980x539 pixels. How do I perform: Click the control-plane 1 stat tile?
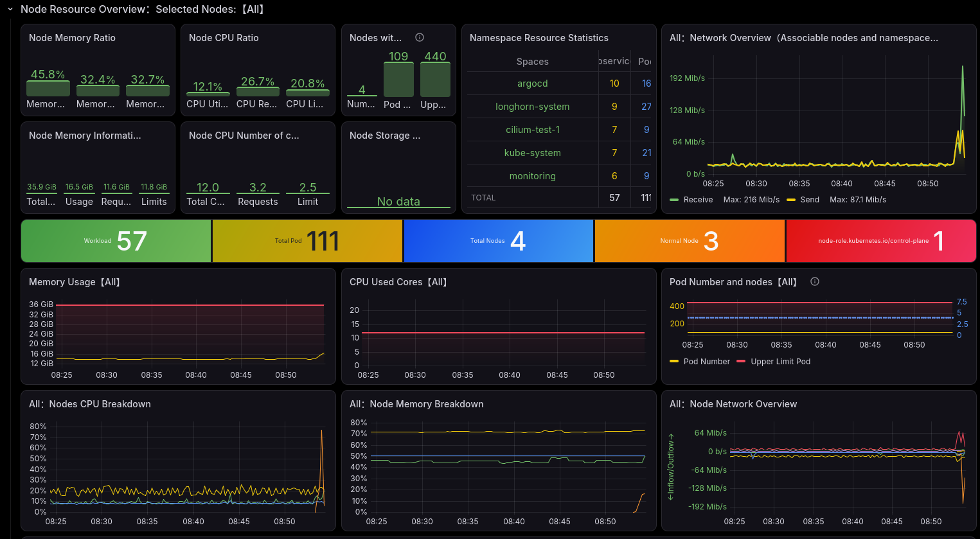881,241
